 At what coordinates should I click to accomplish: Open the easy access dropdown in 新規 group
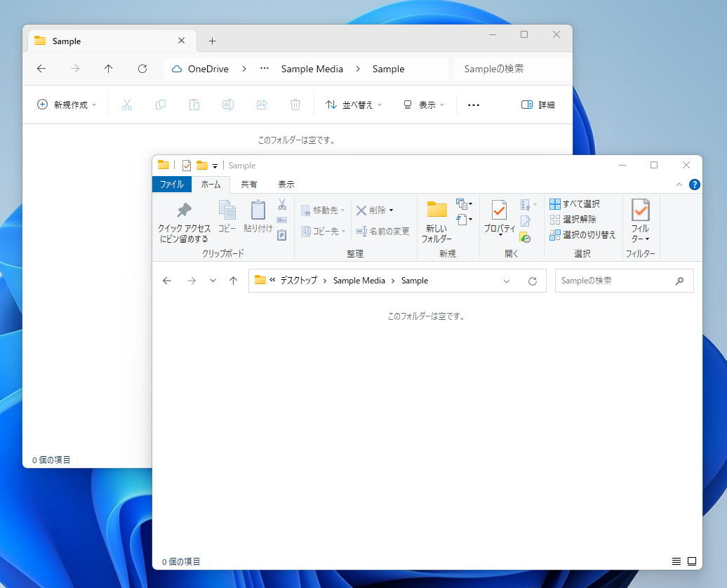[464, 220]
